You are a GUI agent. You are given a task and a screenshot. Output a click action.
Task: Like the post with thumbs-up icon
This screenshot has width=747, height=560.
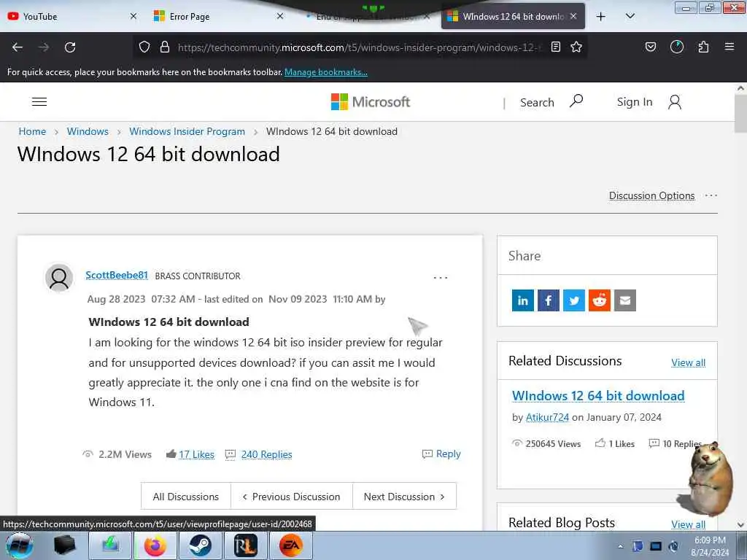(171, 454)
